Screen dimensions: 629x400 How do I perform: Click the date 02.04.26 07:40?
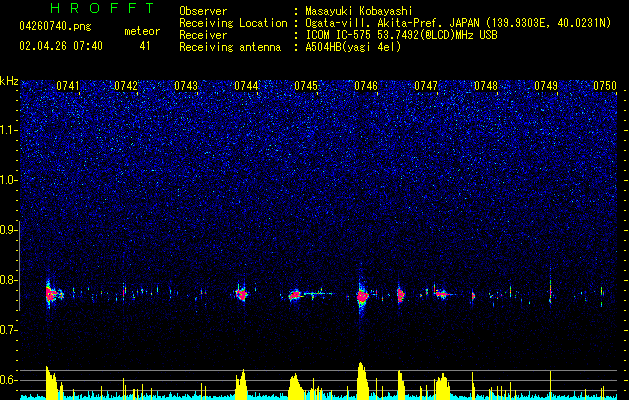coord(61,46)
